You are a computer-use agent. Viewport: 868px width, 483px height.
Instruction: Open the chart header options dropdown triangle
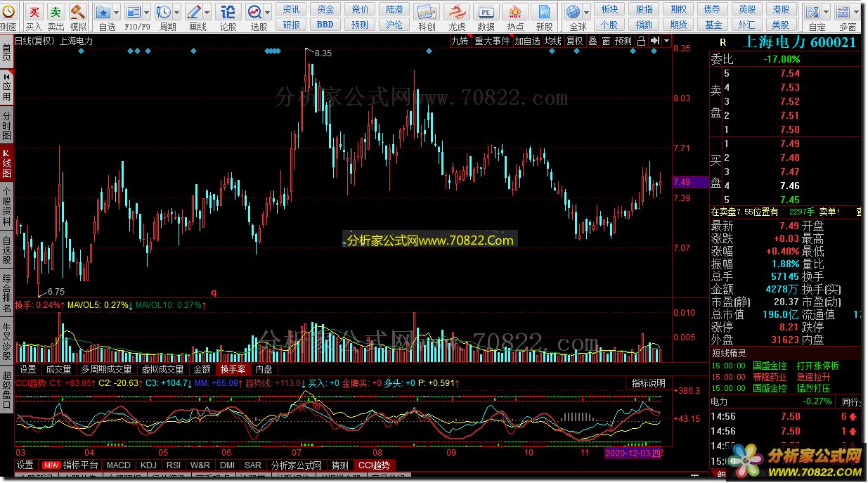[666, 41]
